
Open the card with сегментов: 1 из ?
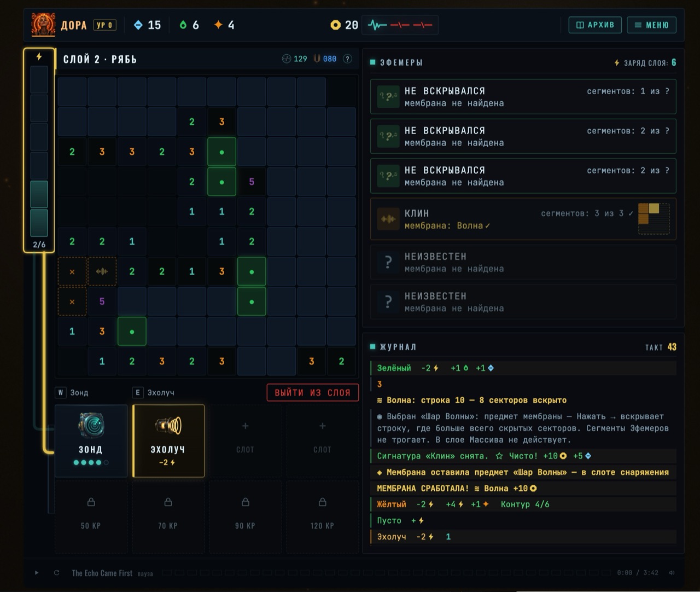(523, 97)
